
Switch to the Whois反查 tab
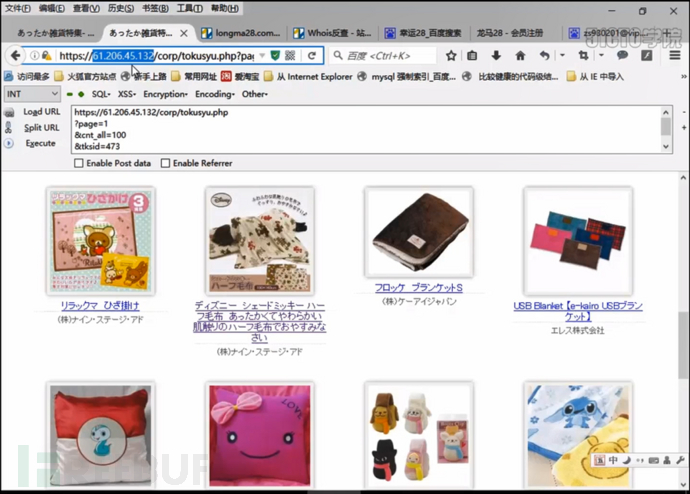tap(333, 33)
